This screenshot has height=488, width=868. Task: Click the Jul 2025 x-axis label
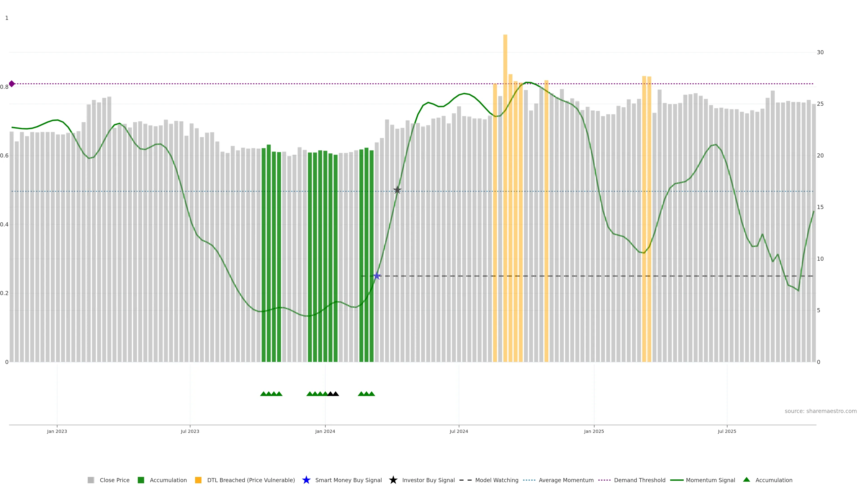(x=727, y=431)
